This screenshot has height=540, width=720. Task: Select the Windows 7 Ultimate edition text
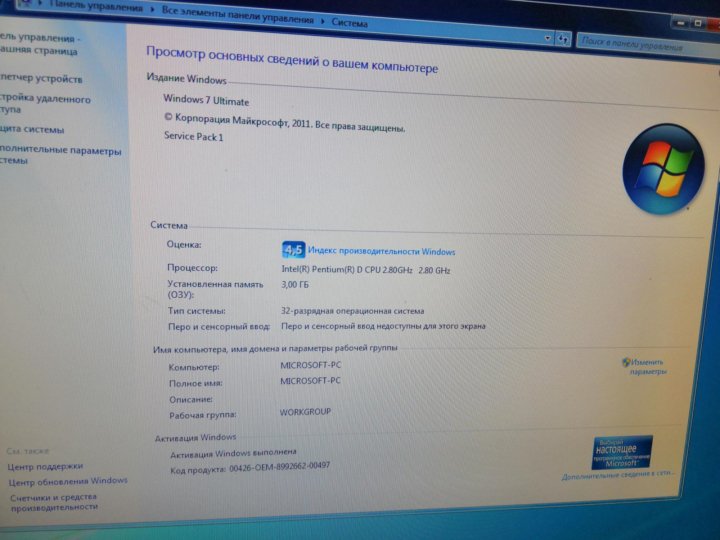(x=206, y=100)
